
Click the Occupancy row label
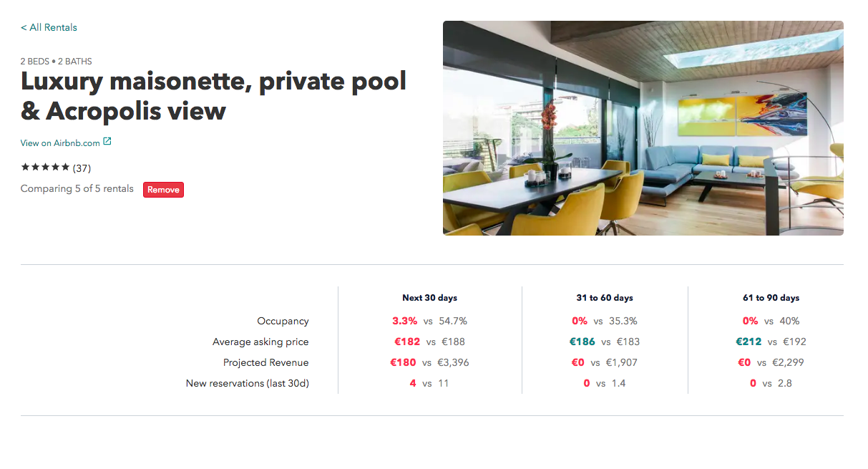pyautogui.click(x=283, y=321)
